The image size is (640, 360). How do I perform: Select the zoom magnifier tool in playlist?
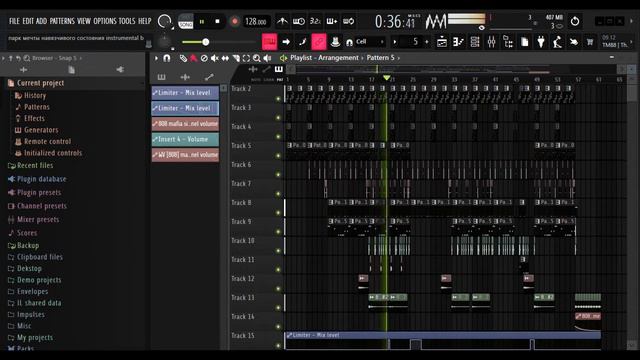257,58
